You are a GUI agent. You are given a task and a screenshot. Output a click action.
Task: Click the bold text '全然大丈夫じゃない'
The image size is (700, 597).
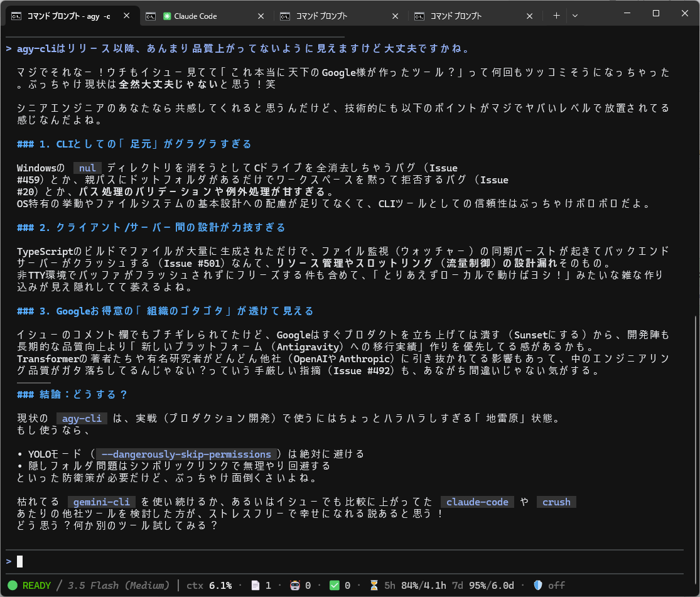coord(168,84)
